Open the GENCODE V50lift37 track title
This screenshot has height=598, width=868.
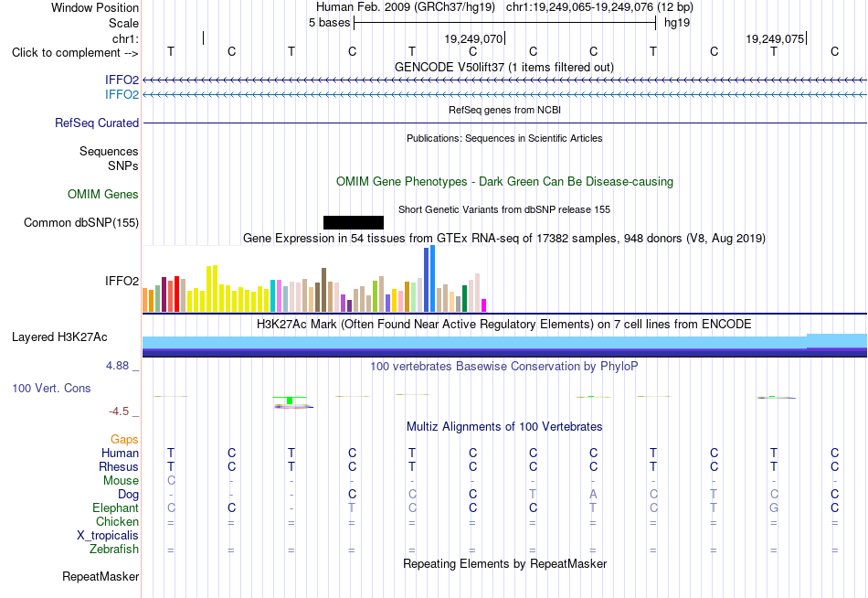(503, 67)
